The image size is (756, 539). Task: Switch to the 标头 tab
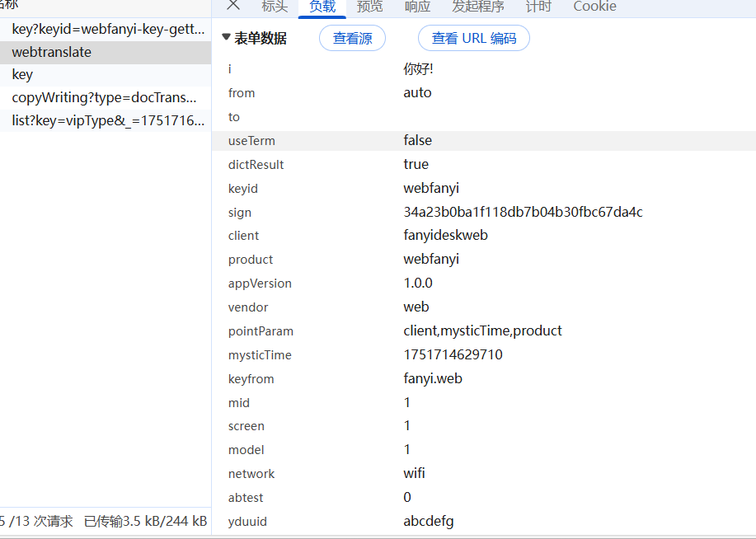click(275, 7)
